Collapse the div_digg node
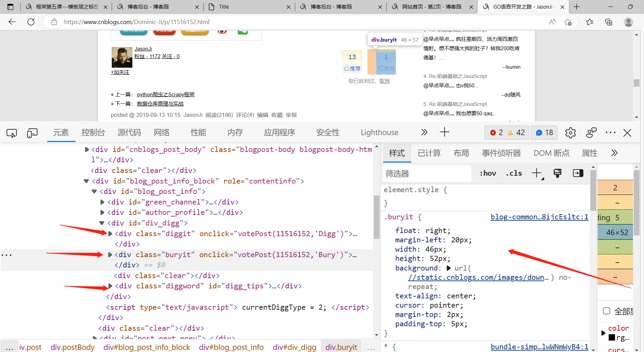This screenshot has height=352, width=644. click(x=102, y=223)
